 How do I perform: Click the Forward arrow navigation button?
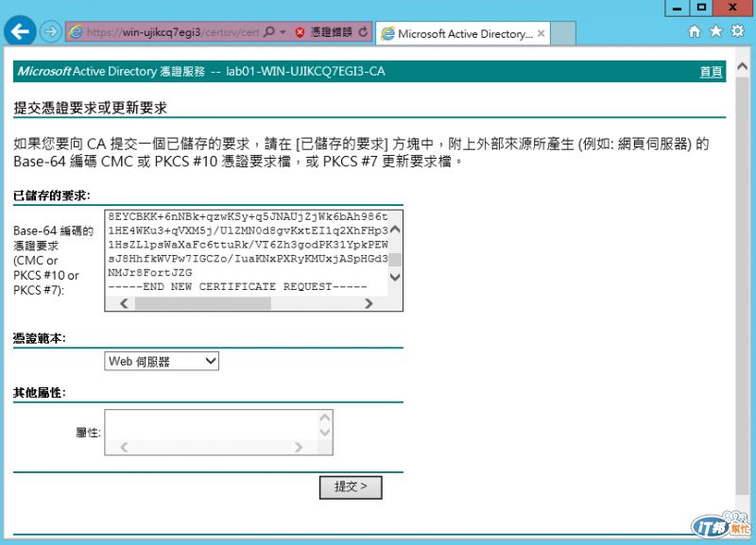50,32
